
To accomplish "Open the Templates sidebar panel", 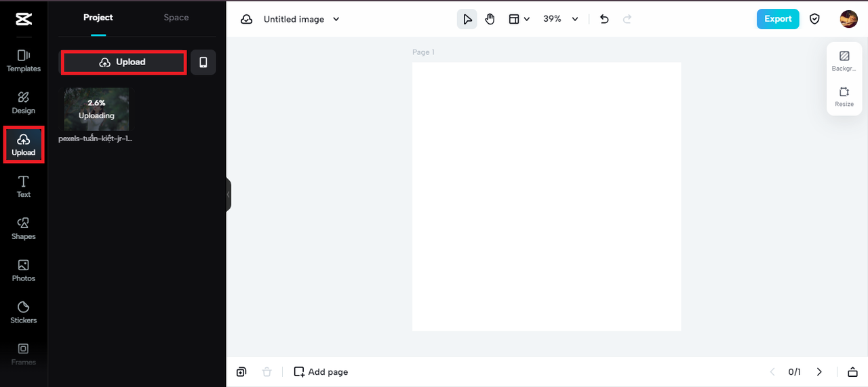I will pos(24,60).
